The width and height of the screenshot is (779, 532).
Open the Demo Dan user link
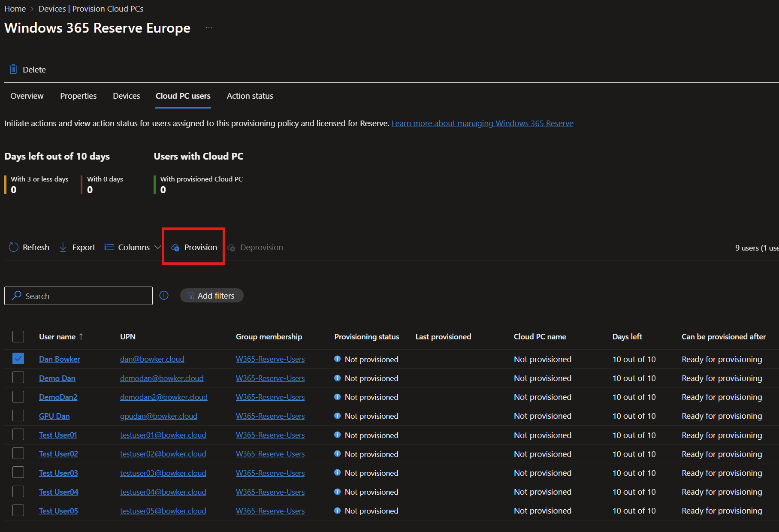pos(57,378)
